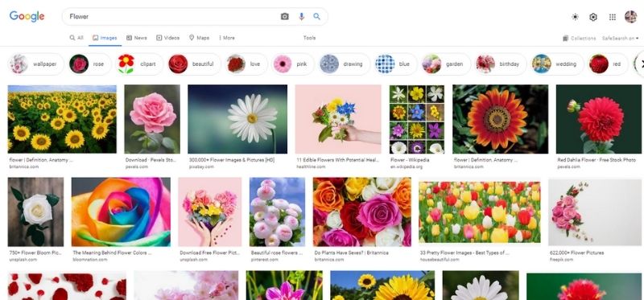Screen dimensions: 644x300
Task: Filter by beautiful chip
Action: point(194,64)
